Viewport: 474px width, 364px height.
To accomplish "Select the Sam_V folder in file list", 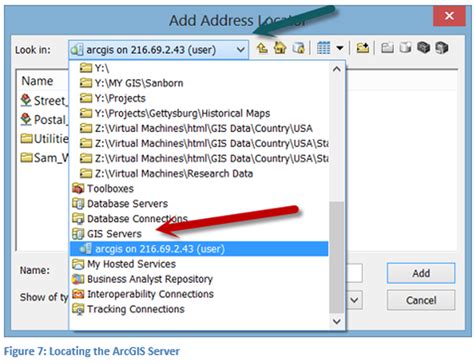I will [44, 158].
